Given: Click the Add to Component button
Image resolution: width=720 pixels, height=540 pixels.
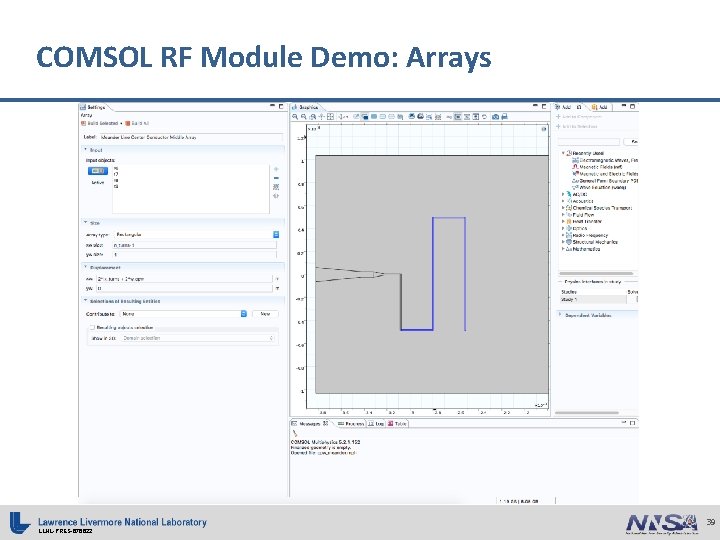Looking at the screenshot, I should (x=579, y=117).
